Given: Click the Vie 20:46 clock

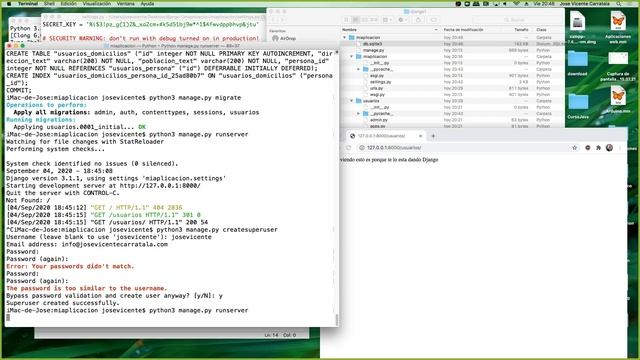Looking at the screenshot, I should pos(544,3).
